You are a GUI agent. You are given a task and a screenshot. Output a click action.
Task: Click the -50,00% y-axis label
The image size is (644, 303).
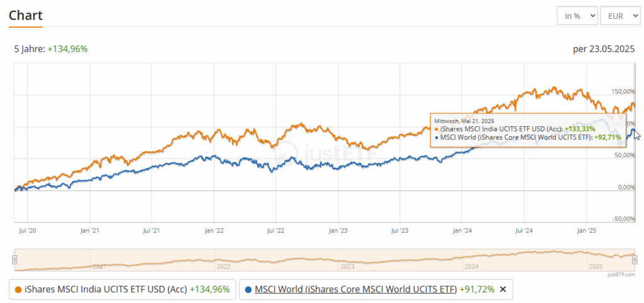pos(623,219)
